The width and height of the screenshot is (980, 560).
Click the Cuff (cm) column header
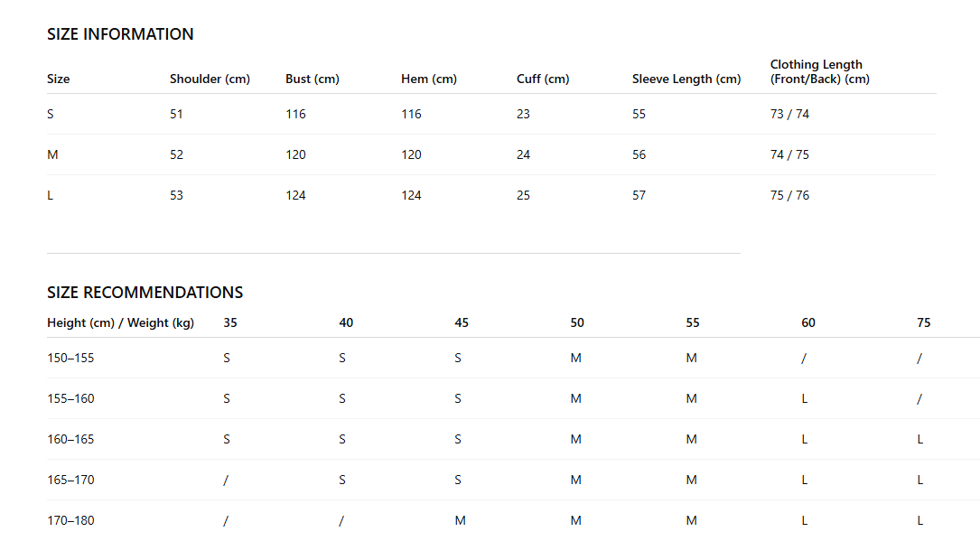click(x=543, y=79)
